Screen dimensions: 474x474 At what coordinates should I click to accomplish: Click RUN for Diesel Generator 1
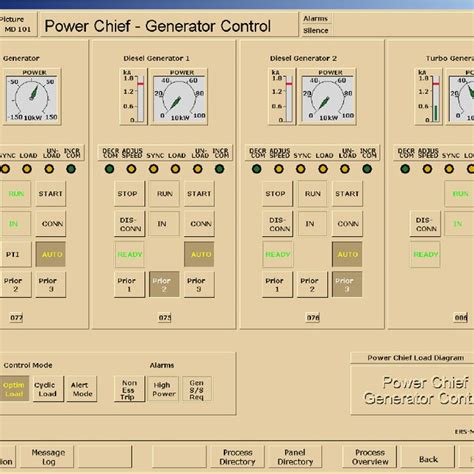coord(164,194)
